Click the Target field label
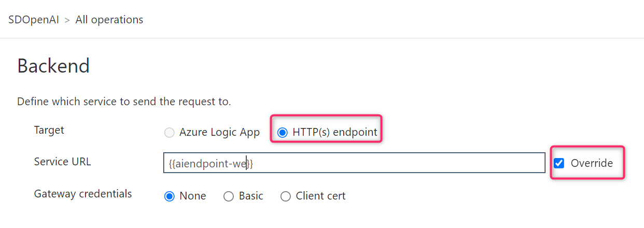Viewport: 644px width, 228px height. (49, 130)
